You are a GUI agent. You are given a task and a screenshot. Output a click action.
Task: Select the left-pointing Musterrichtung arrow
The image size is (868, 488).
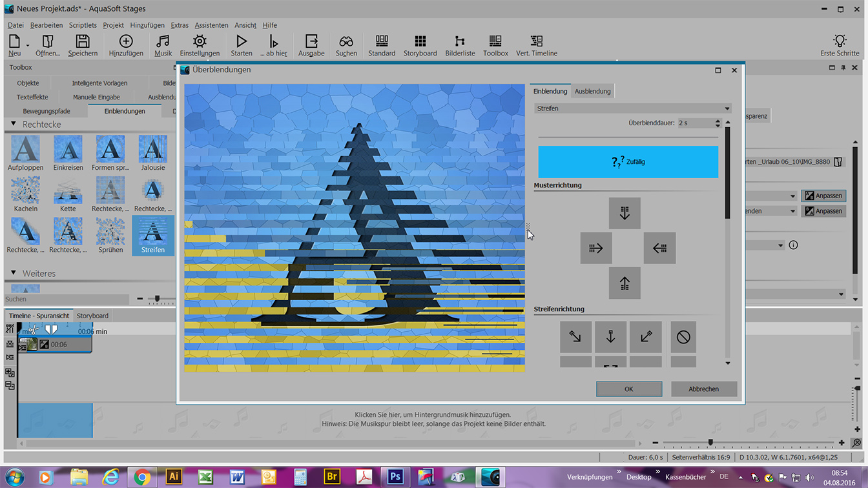click(x=659, y=248)
